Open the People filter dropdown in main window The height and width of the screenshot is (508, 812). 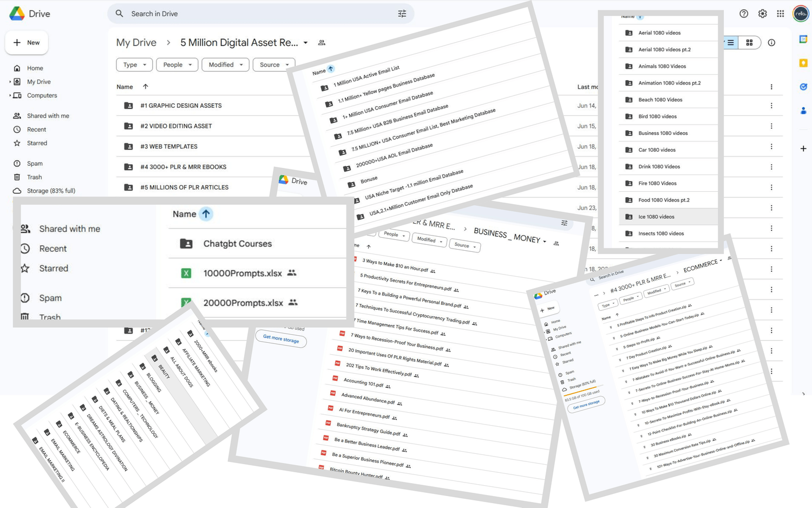(x=177, y=65)
